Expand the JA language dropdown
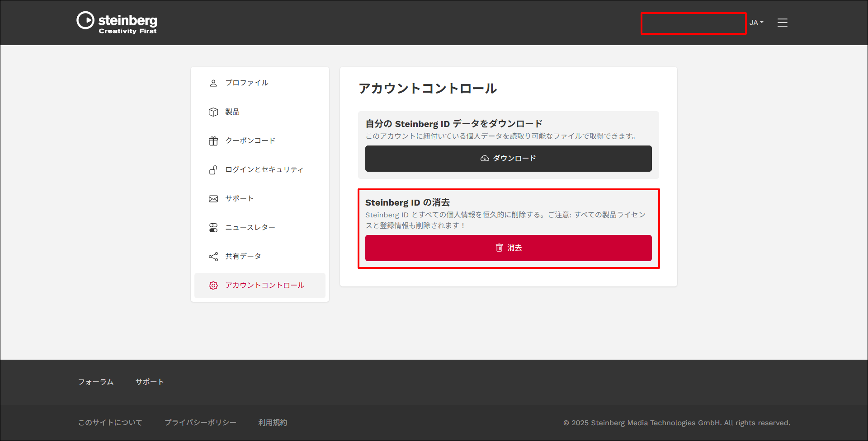868x441 pixels. point(756,23)
